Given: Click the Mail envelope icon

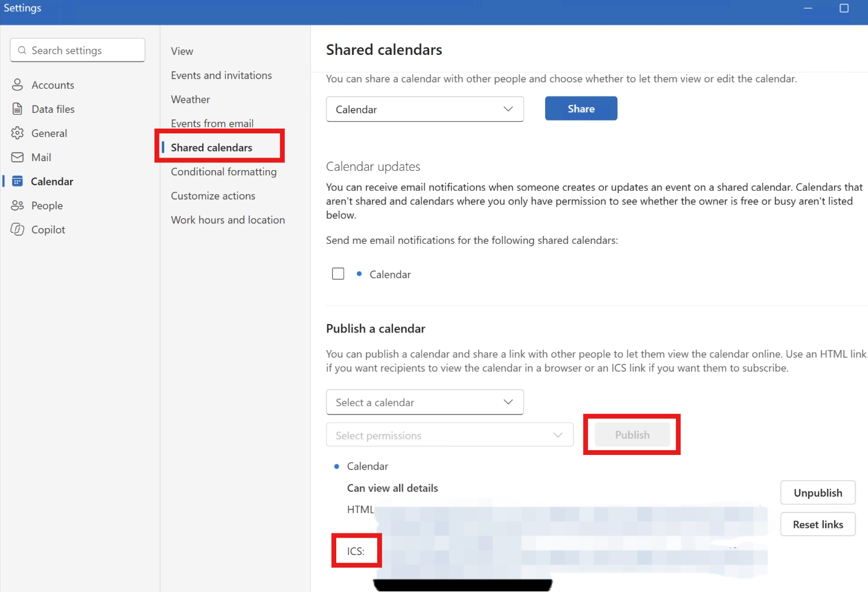Looking at the screenshot, I should pyautogui.click(x=18, y=158).
